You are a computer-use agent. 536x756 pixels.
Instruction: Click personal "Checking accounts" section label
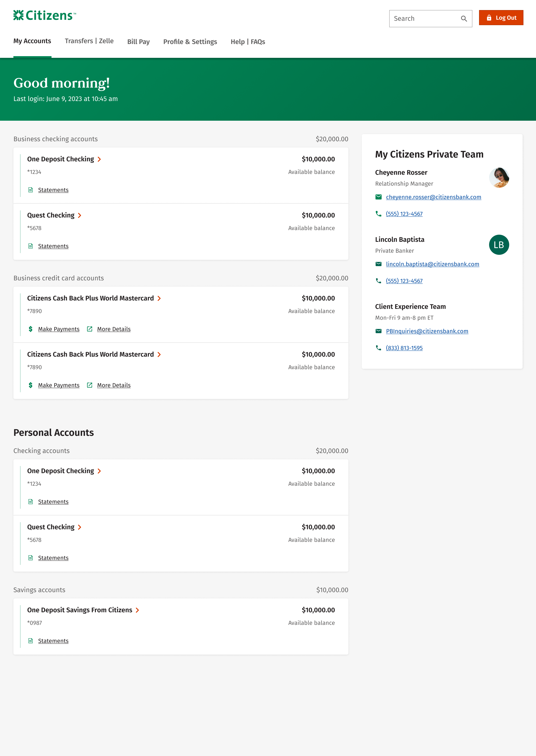(42, 451)
